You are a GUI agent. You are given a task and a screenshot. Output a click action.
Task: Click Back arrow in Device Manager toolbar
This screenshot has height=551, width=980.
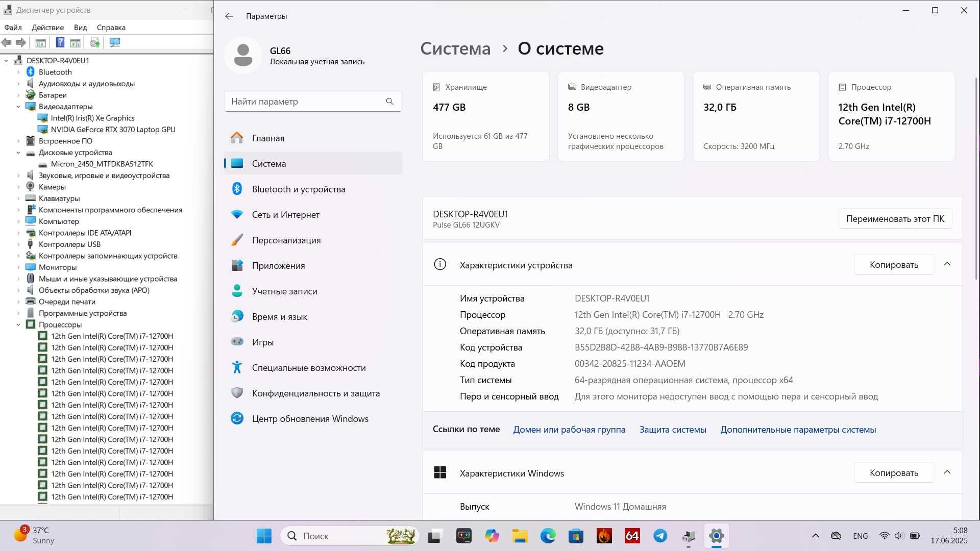click(x=7, y=42)
